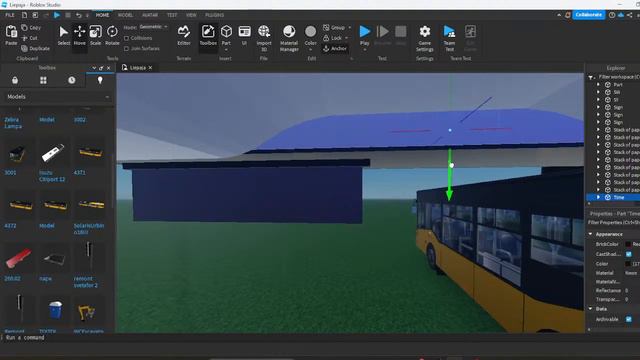Enable the Join Surfaces checkbox
The width and height of the screenshot is (640, 360).
click(127, 48)
